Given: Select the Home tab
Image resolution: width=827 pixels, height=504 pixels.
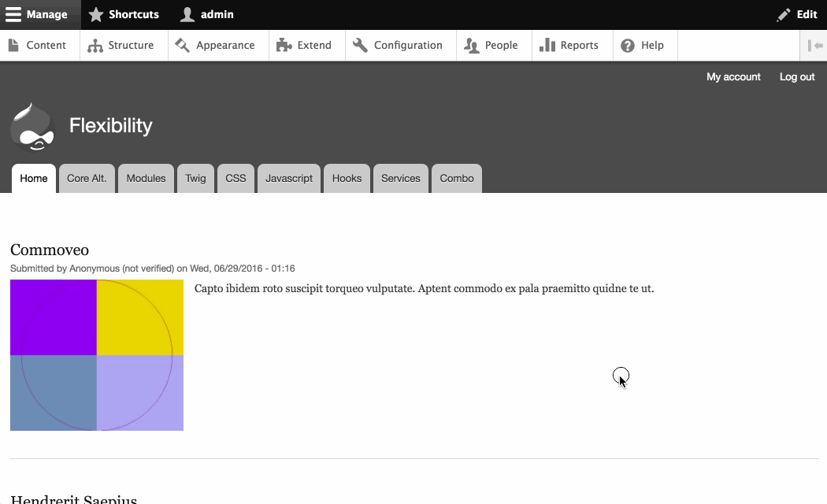Looking at the screenshot, I should tap(34, 178).
